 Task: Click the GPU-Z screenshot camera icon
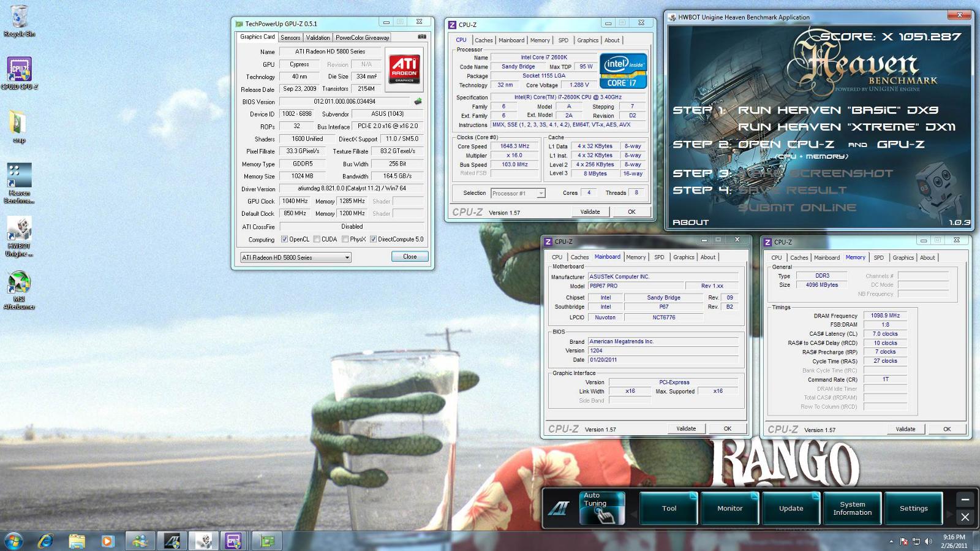pos(422,37)
